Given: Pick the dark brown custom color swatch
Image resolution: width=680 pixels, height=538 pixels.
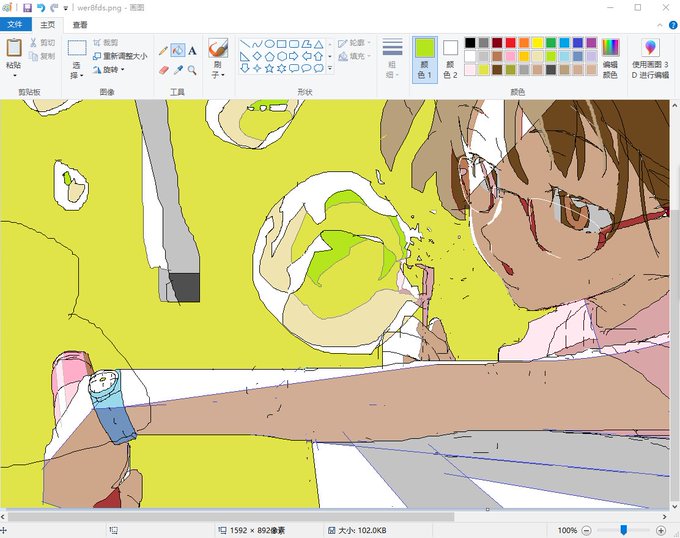Looking at the screenshot, I should click(497, 69).
